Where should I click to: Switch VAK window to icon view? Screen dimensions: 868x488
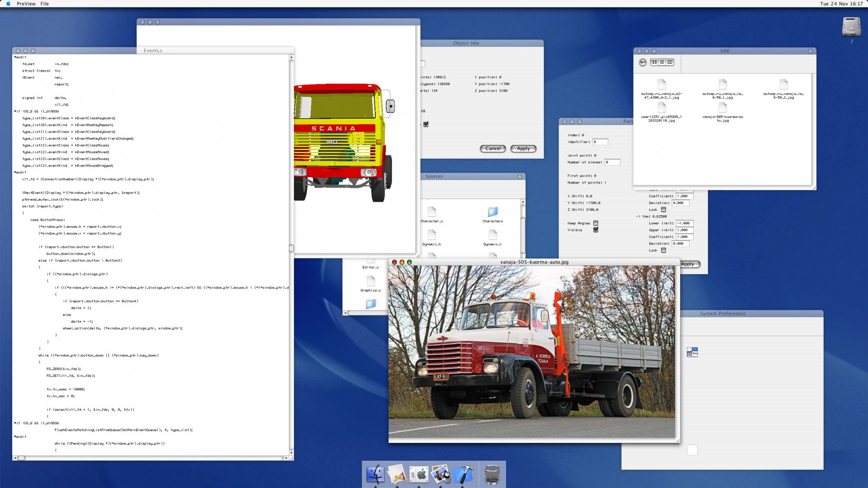click(x=654, y=62)
